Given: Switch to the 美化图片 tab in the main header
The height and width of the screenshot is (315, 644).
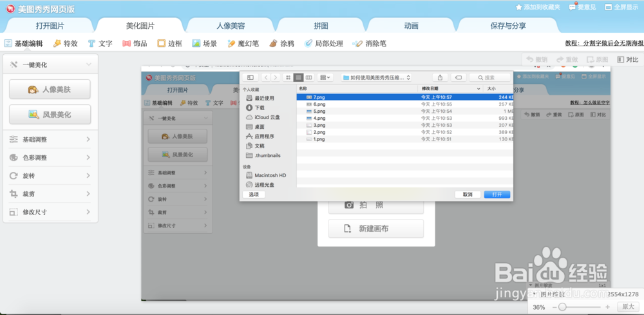Looking at the screenshot, I should click(140, 26).
